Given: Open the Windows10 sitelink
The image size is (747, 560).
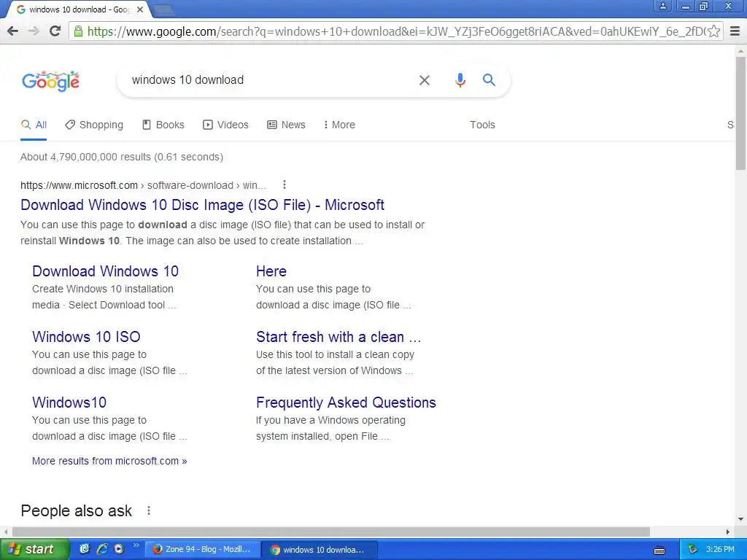Looking at the screenshot, I should [x=69, y=402].
